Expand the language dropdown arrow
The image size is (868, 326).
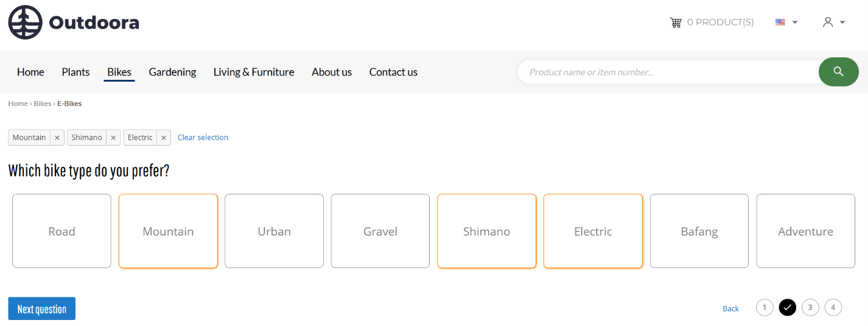coord(794,23)
